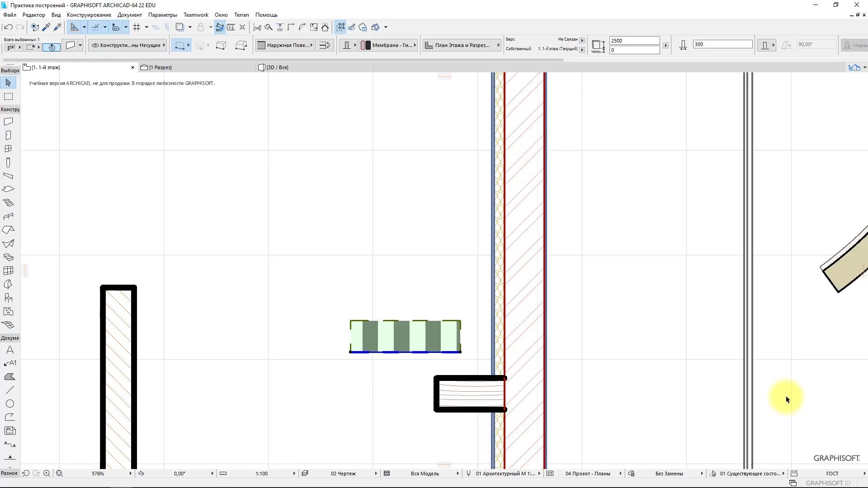Screen dimensions: 868x488
Task: Toggle visibility of 1-й этаж tab
Action: pyautogui.click(x=132, y=67)
